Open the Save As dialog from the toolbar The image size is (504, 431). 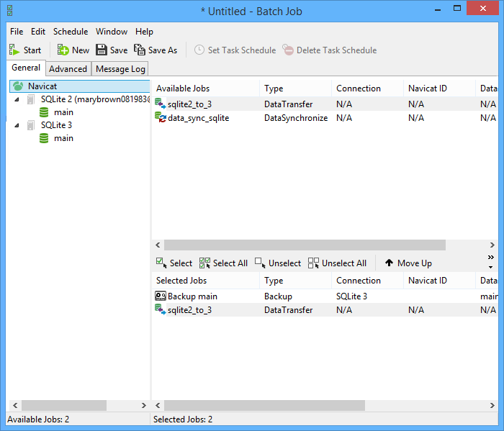[x=156, y=50]
